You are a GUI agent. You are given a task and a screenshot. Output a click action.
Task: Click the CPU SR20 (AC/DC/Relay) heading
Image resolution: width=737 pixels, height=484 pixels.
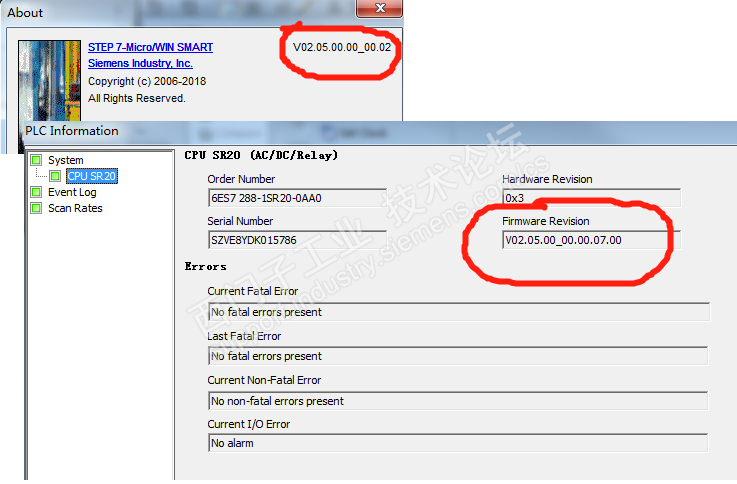(x=261, y=155)
